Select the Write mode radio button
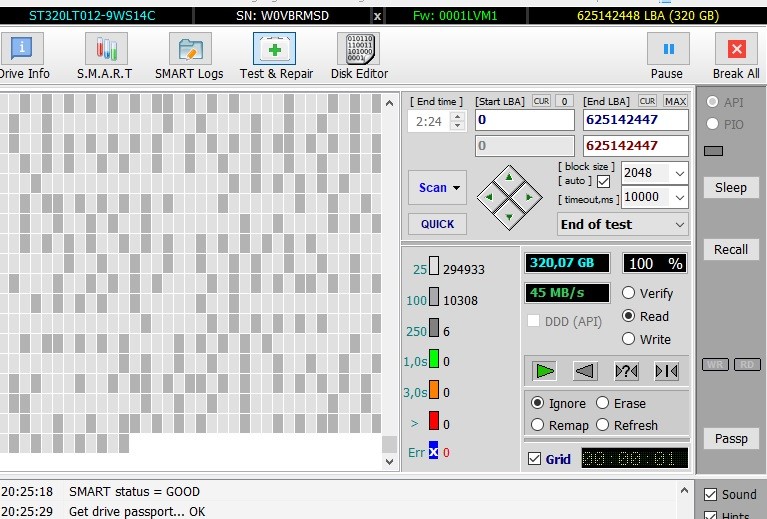 (629, 338)
